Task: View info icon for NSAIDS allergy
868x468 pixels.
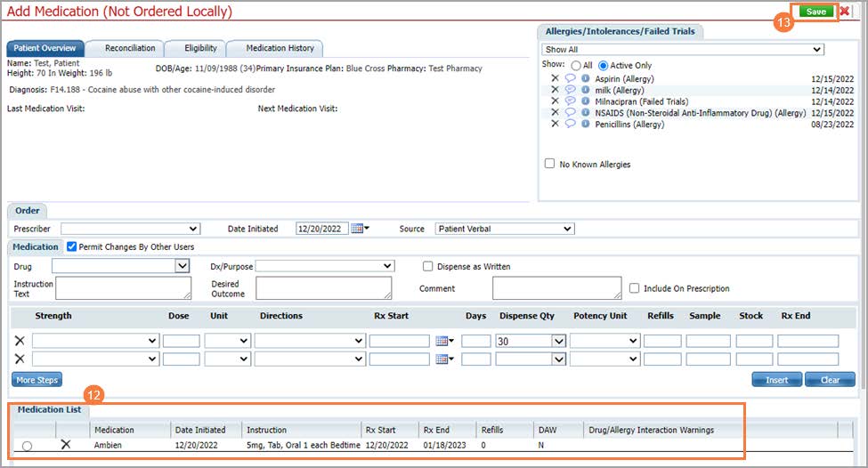Action: (x=585, y=112)
